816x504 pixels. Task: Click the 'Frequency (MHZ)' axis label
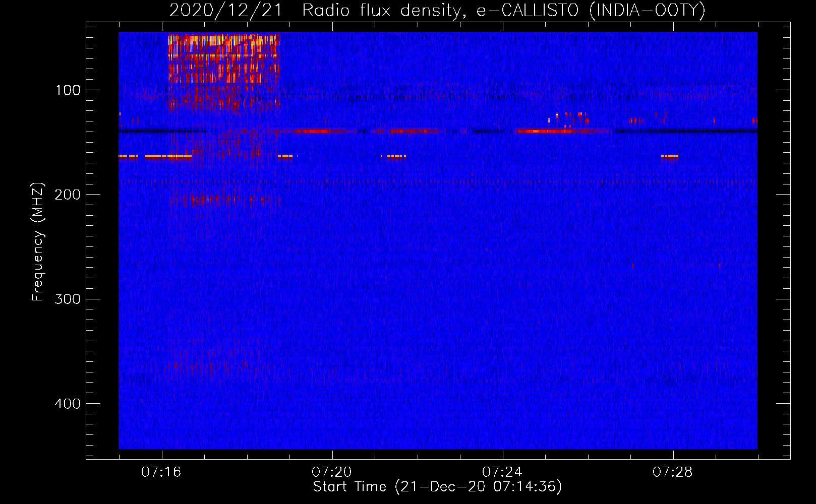[38, 242]
